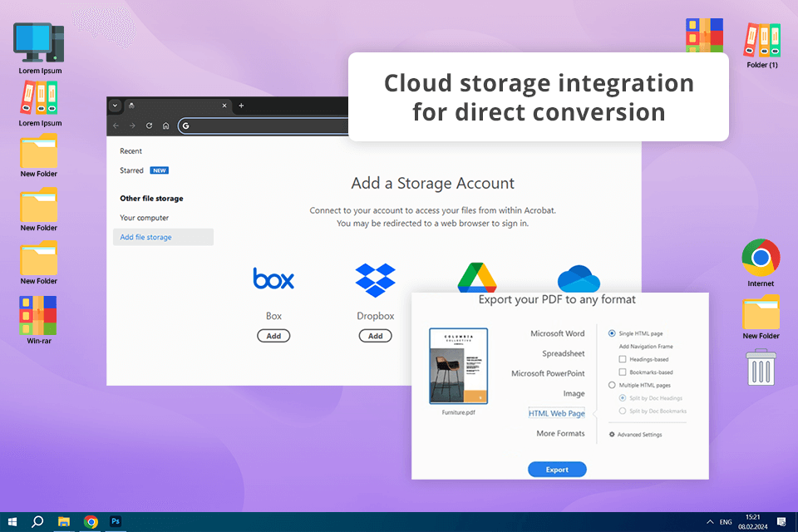This screenshot has height=532, width=798.
Task: Open the notification center icon
Action: [x=781, y=522]
